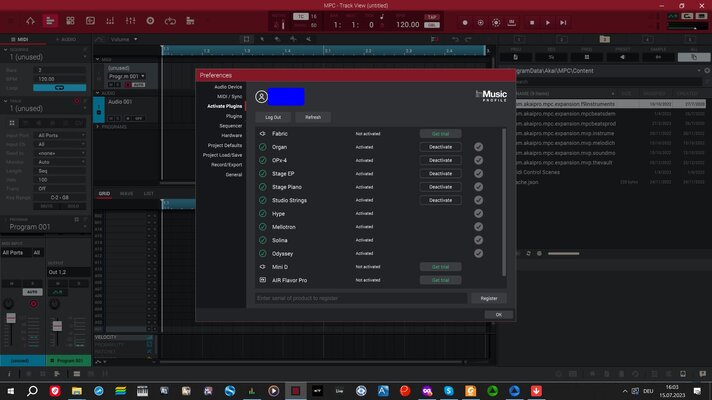Open the Program 001 track dropdown

tap(127, 76)
